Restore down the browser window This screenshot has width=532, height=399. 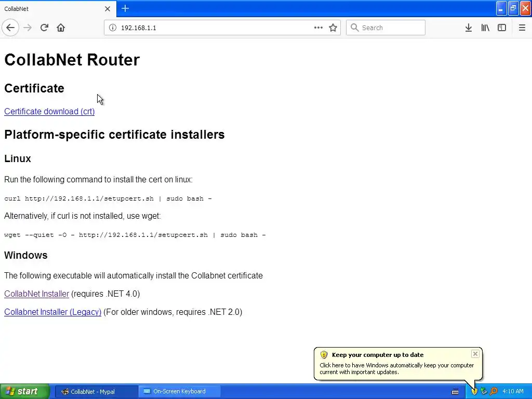pyautogui.click(x=513, y=8)
